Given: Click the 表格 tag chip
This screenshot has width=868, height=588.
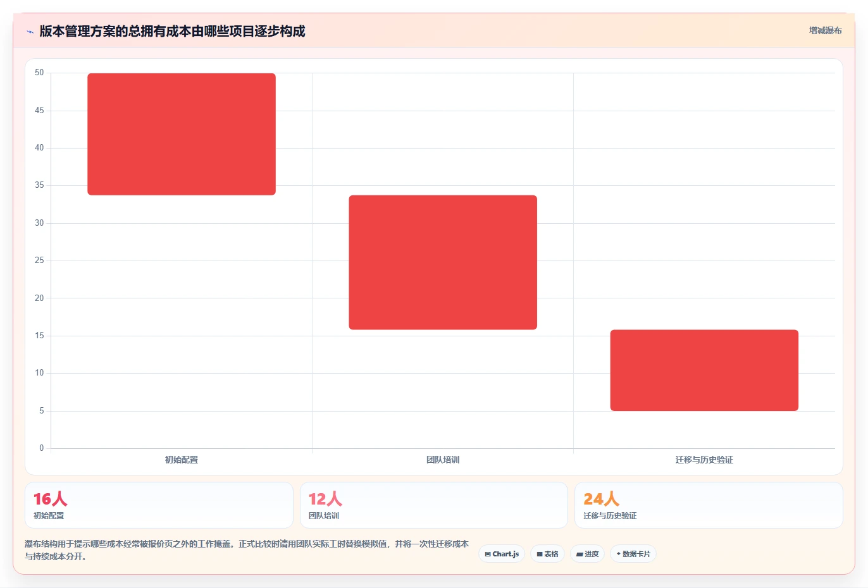Looking at the screenshot, I should (x=548, y=554).
